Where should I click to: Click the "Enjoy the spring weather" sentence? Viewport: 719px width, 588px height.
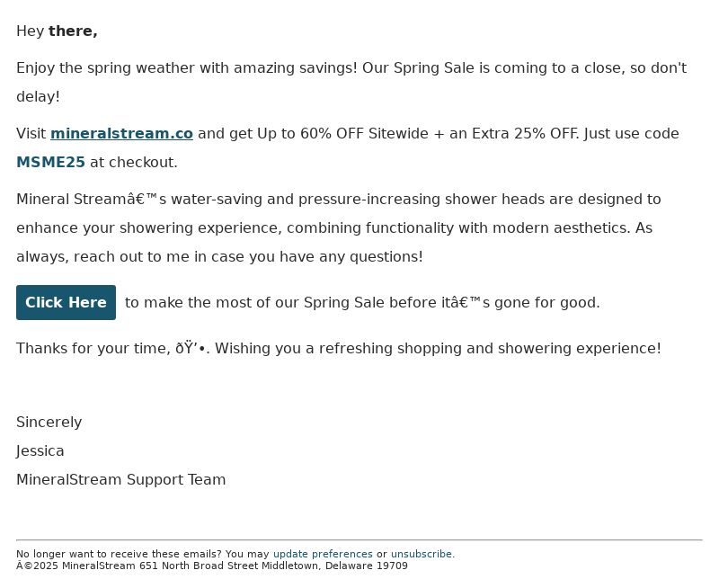click(x=351, y=82)
